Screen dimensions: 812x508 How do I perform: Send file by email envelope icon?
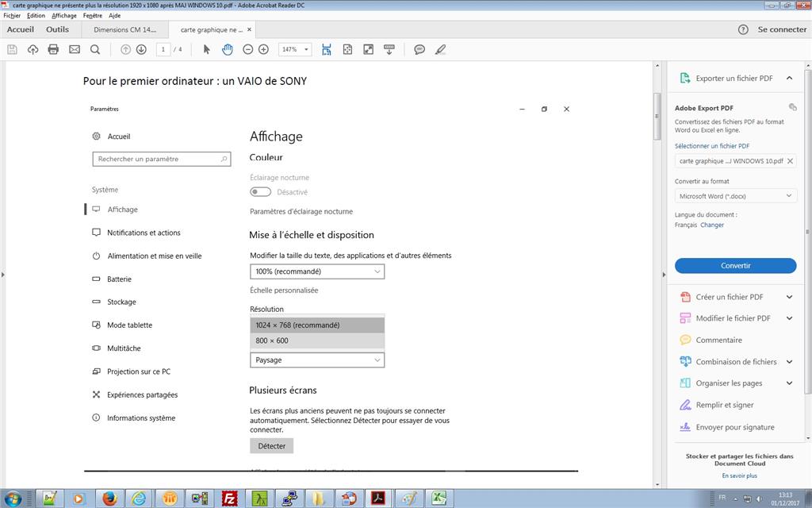(75, 50)
